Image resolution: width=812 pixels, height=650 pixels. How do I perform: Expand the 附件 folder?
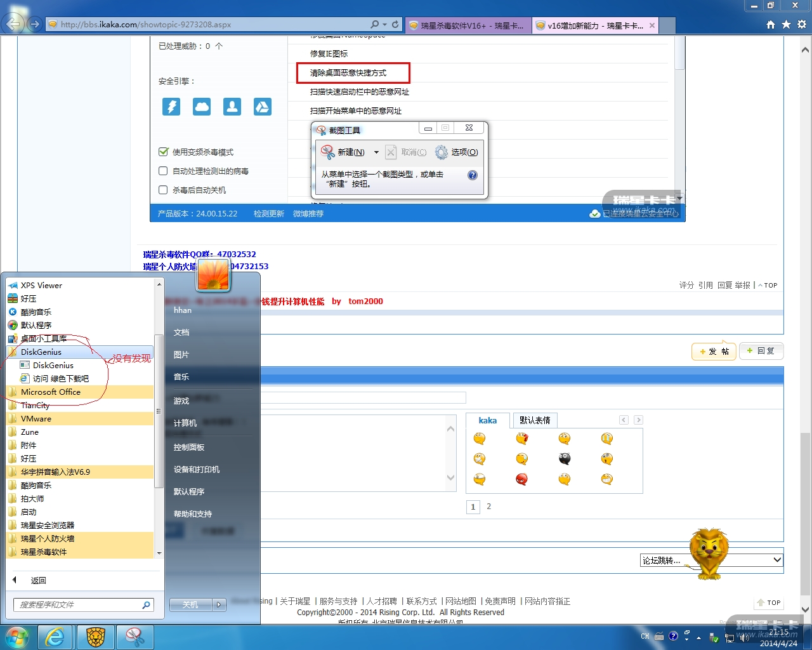(x=80, y=445)
